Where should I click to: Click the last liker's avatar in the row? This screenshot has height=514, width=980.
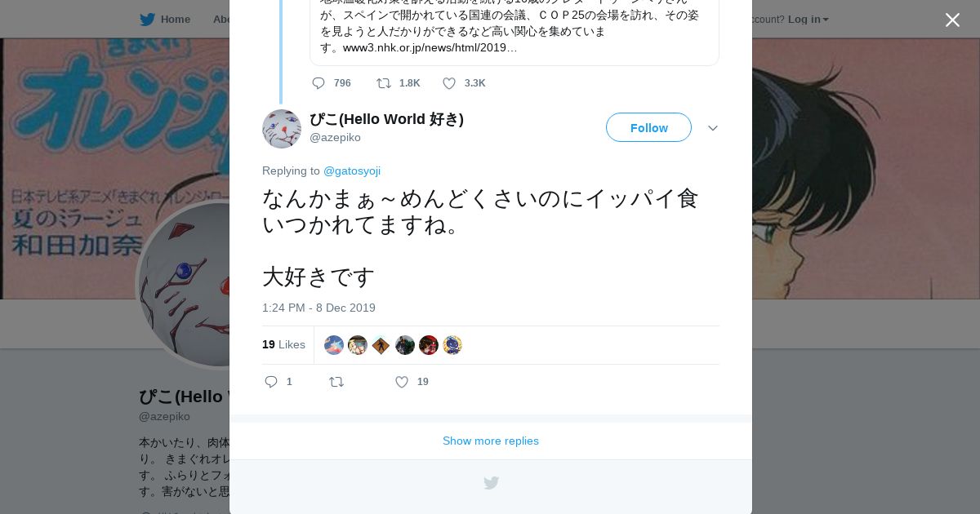coord(452,345)
